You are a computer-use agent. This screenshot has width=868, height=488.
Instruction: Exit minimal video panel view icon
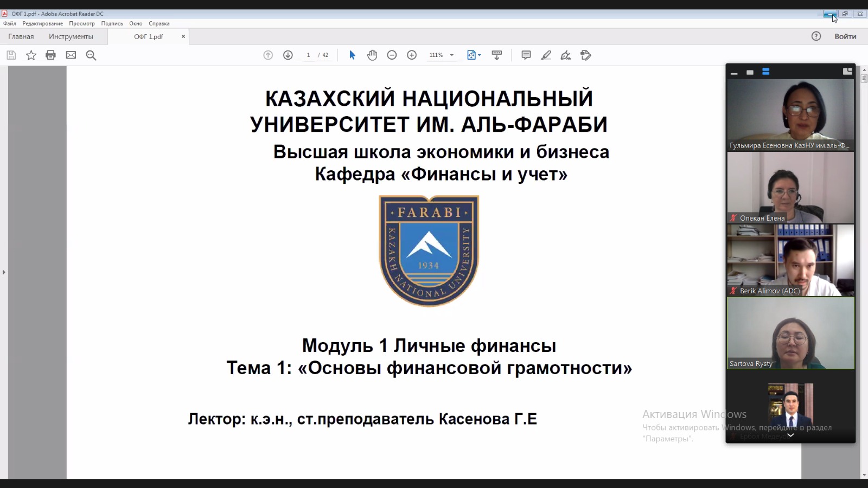click(847, 71)
